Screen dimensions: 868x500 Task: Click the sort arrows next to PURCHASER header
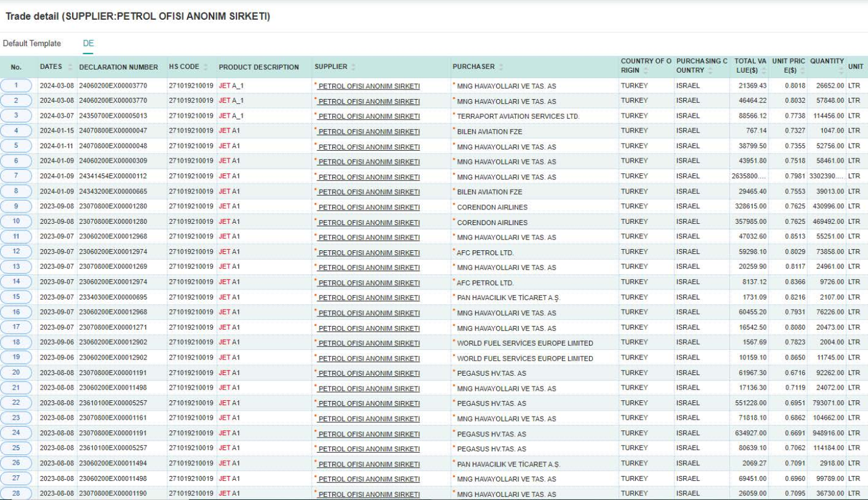(500, 67)
